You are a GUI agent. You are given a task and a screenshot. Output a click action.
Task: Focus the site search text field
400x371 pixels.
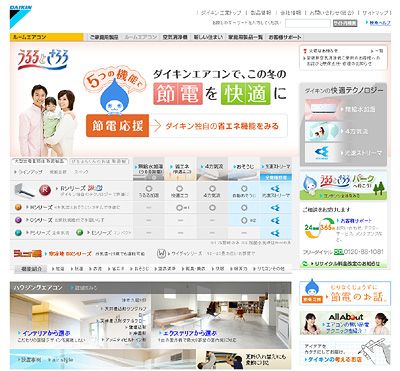[x=308, y=23]
